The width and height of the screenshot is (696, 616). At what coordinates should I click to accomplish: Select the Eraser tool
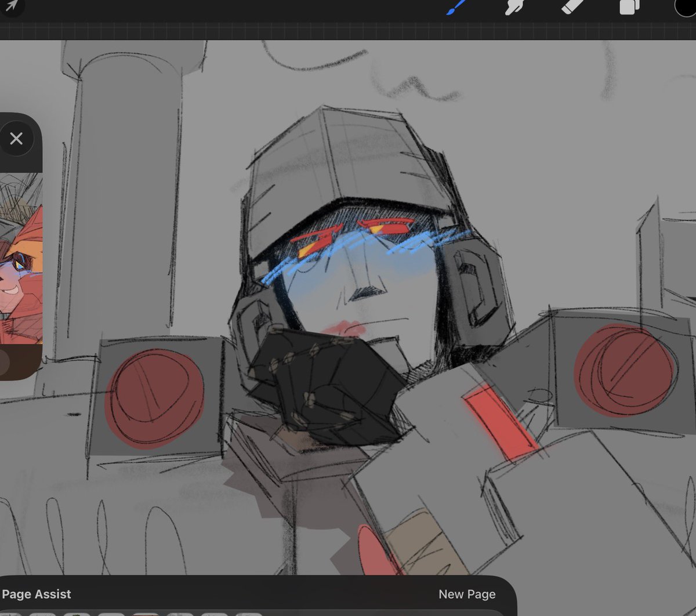pyautogui.click(x=572, y=7)
